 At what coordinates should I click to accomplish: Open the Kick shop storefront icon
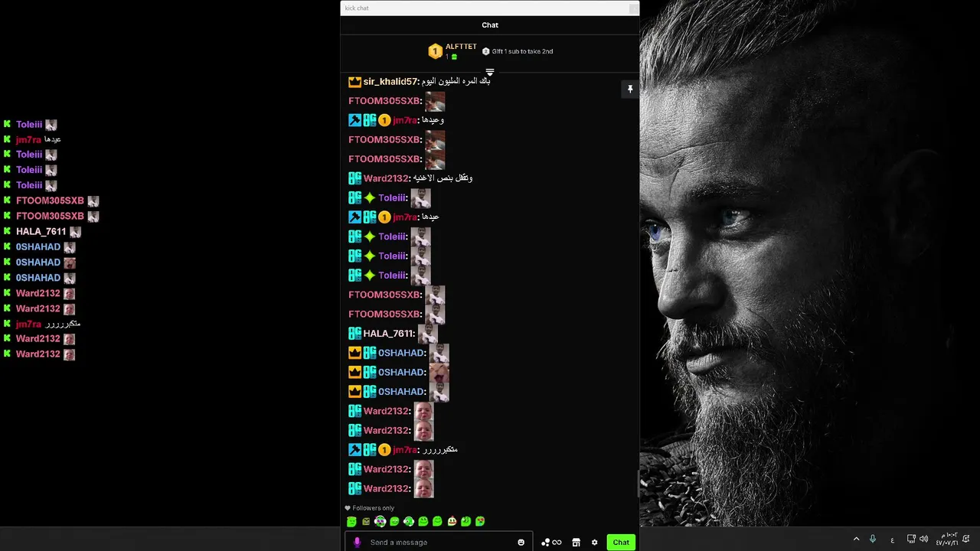point(576,542)
